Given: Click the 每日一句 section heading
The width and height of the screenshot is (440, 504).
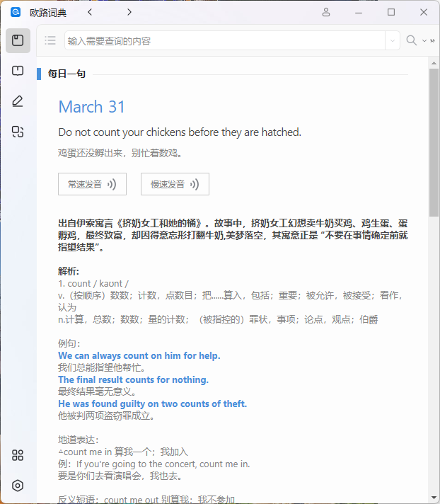Looking at the screenshot, I should tap(66, 74).
